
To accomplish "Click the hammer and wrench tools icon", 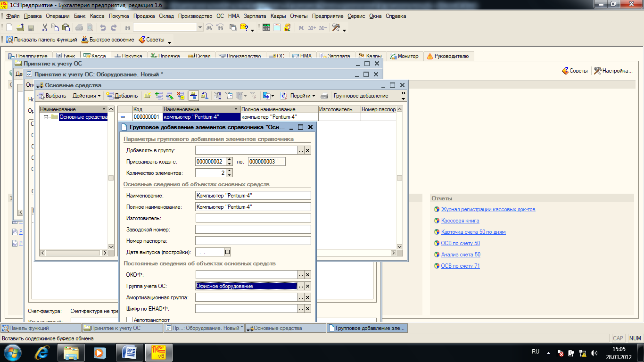I will [x=336, y=27].
